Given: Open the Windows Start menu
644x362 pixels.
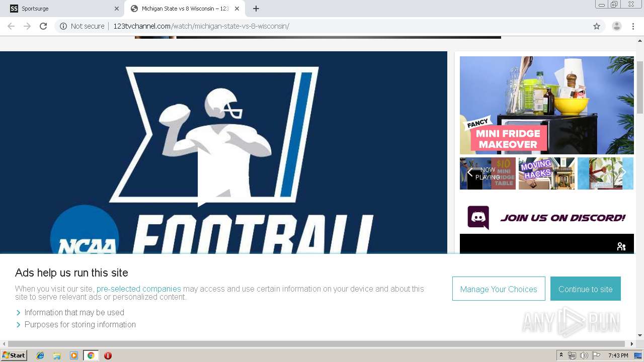Looking at the screenshot, I should coord(14,355).
